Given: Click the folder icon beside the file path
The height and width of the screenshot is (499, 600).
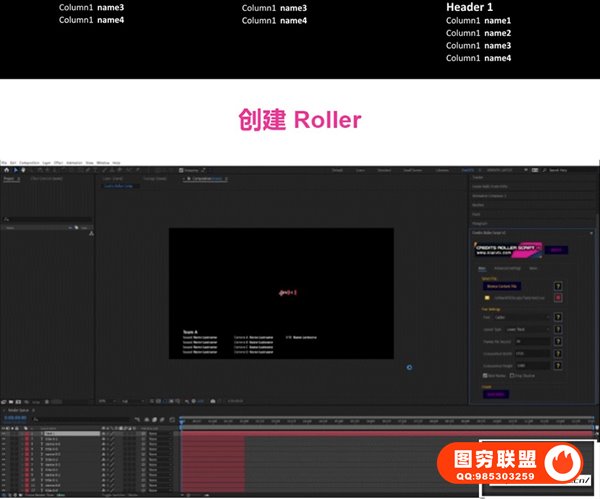Looking at the screenshot, I should pos(487,297).
